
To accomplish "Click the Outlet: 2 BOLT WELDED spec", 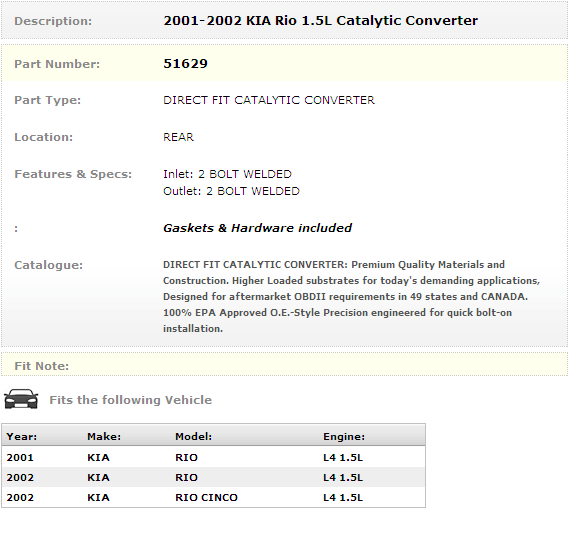I will [231, 191].
